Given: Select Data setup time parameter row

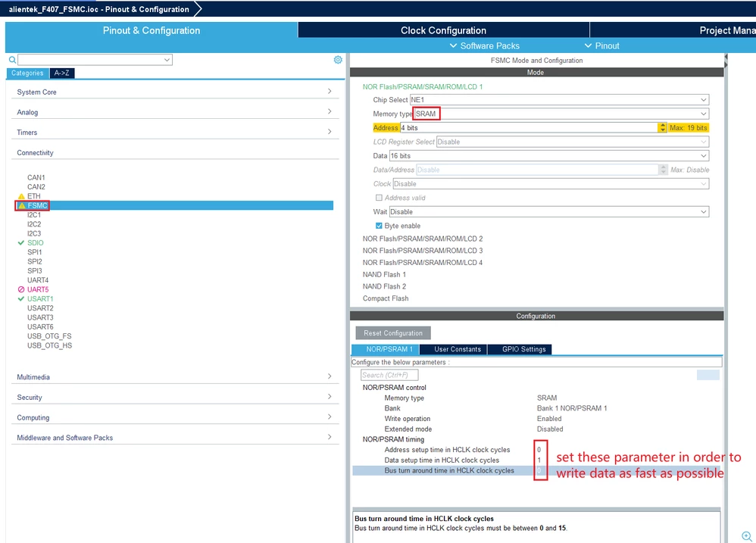Looking at the screenshot, I should pos(536,460).
